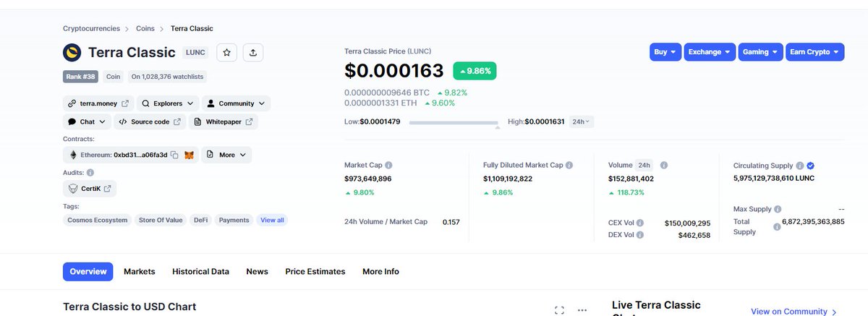868x316 pixels.
Task: Click the Terra Classic logo icon
Action: (x=72, y=52)
